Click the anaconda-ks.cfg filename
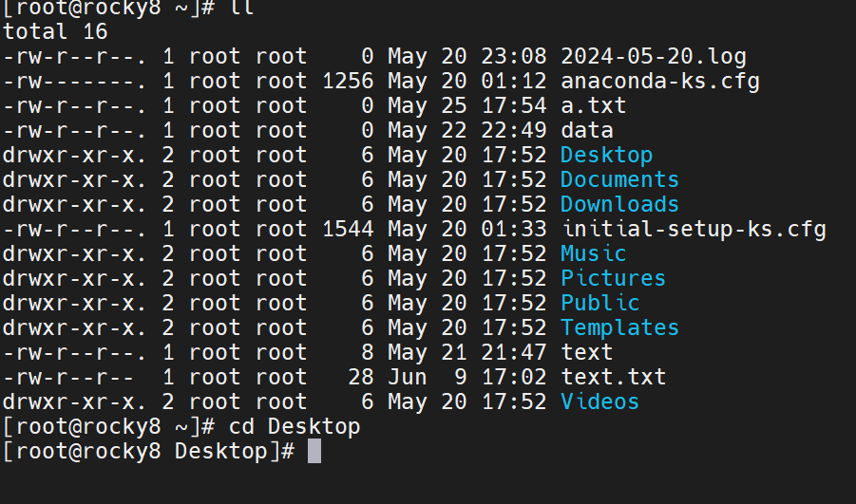Screen dimensions: 856x504 click(660, 81)
